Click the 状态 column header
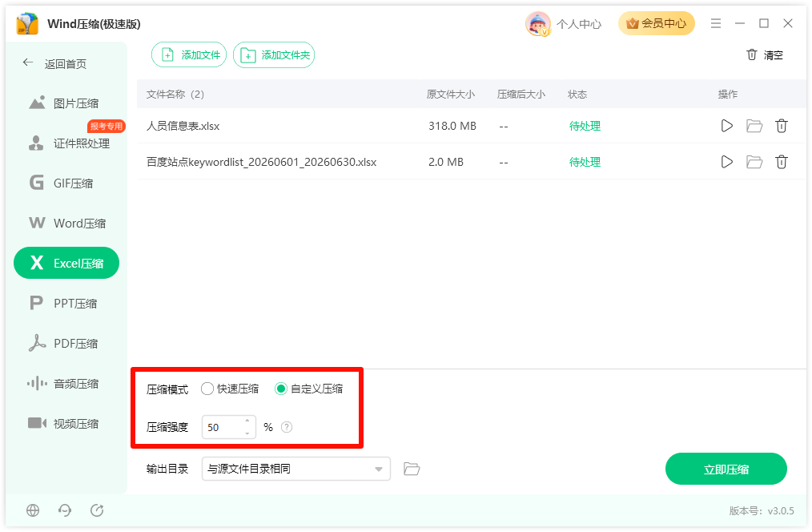 click(577, 95)
